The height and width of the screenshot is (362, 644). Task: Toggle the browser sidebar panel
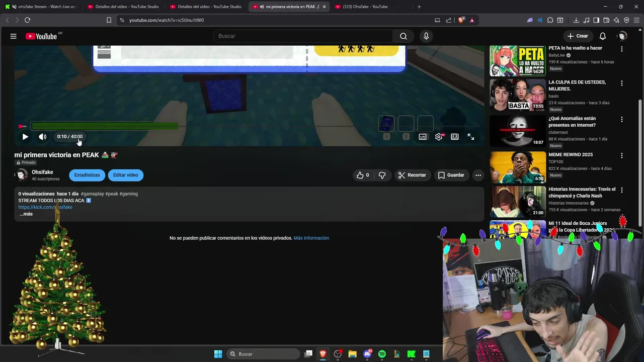coord(596,20)
